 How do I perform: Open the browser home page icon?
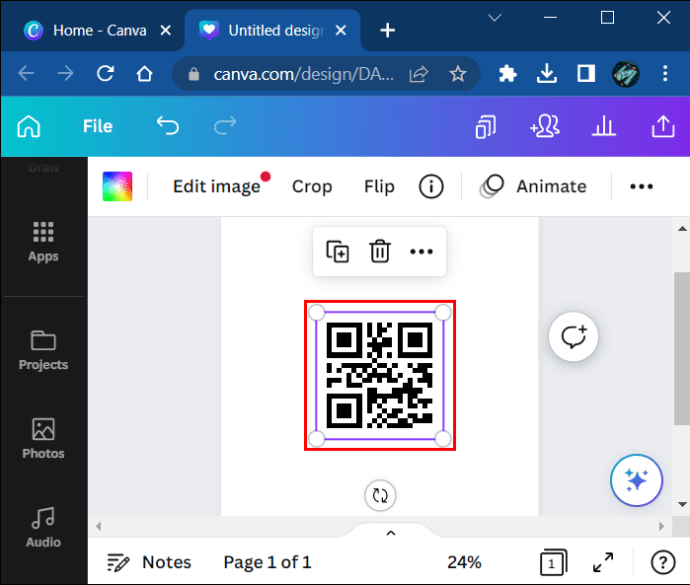(x=144, y=74)
